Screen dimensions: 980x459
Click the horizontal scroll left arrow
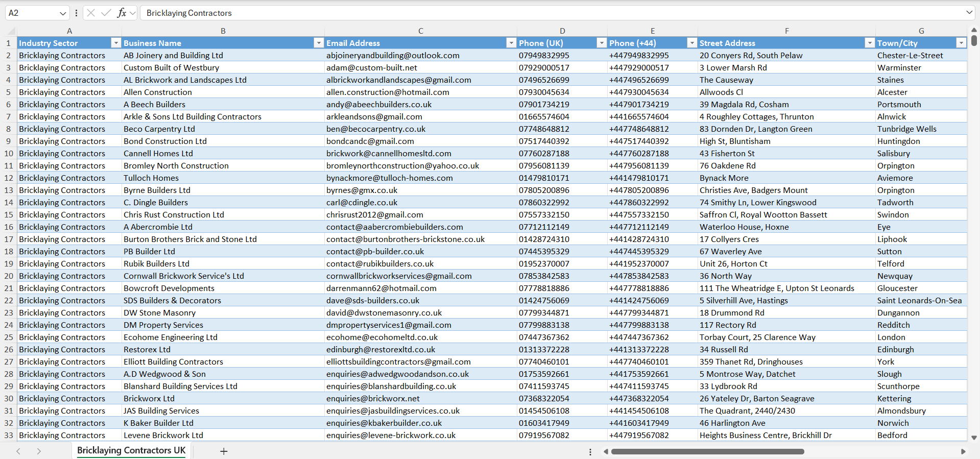point(606,451)
